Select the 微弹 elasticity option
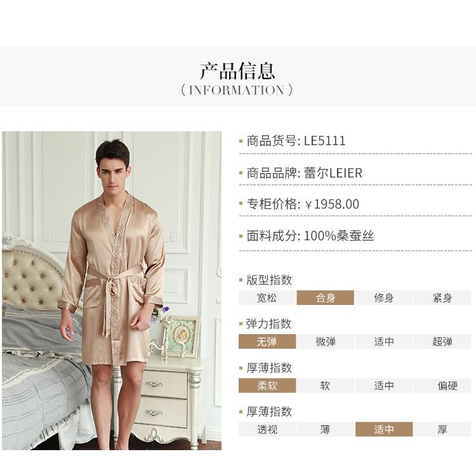 [325, 341]
